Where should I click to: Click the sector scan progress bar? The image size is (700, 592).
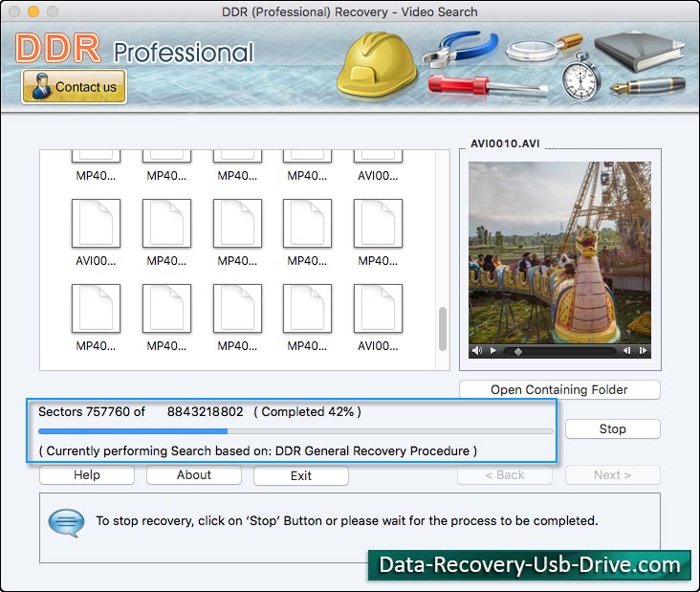(295, 431)
